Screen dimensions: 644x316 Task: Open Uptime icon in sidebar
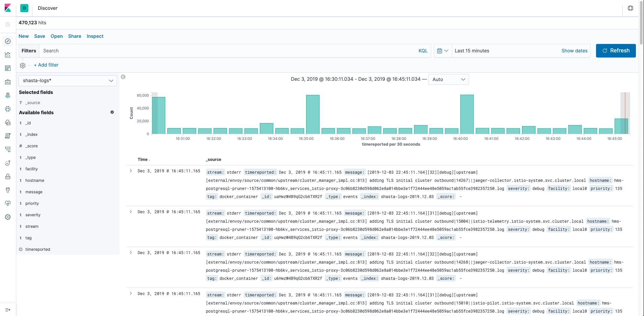(x=8, y=163)
